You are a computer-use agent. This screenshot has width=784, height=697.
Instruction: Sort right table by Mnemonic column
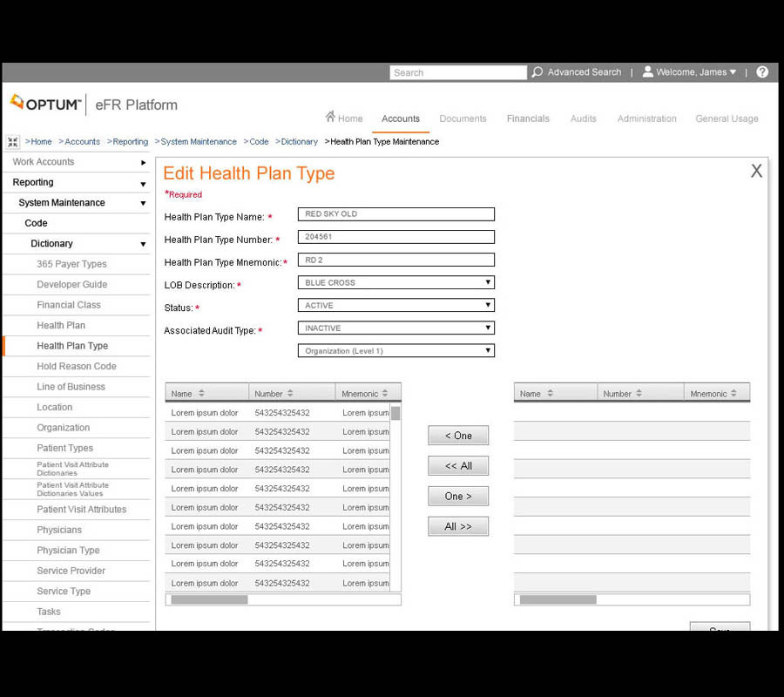(733, 394)
